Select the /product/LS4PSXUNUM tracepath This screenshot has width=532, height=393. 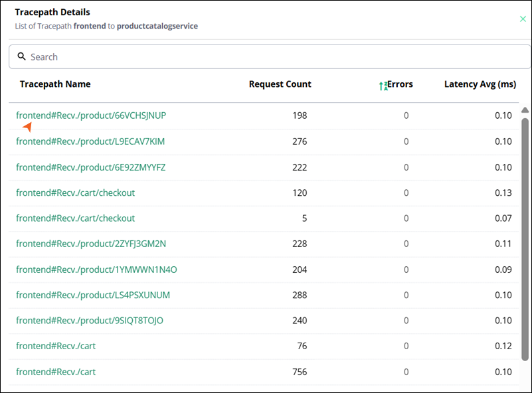click(92, 295)
